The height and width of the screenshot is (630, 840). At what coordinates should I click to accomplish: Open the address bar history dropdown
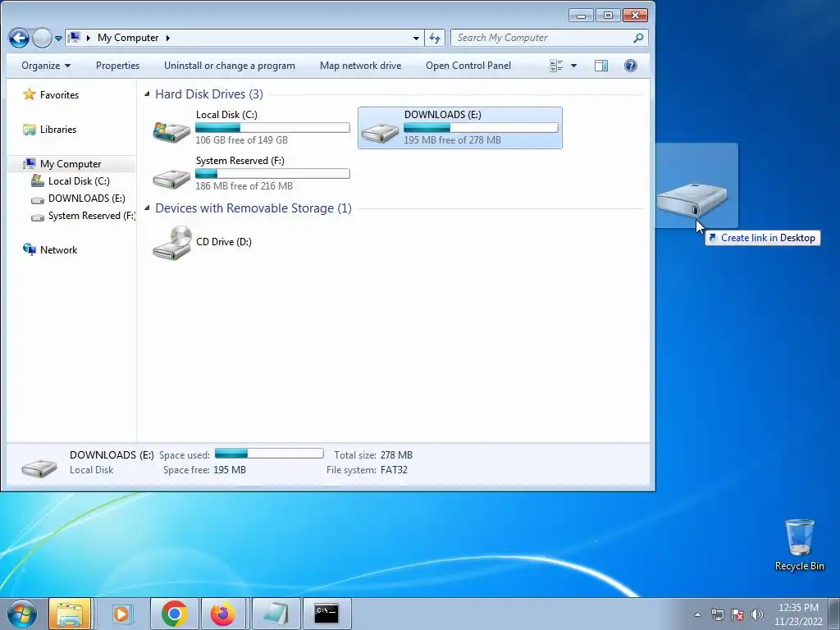coord(416,38)
